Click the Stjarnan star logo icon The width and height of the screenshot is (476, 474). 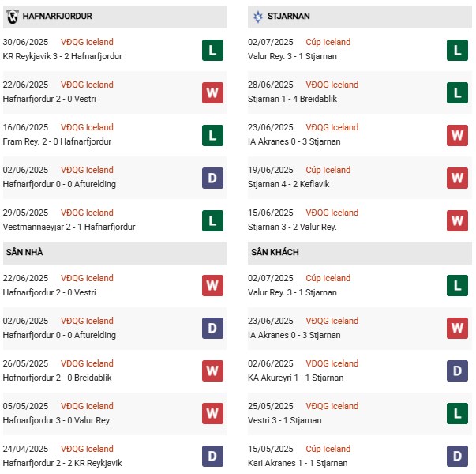[x=258, y=15]
